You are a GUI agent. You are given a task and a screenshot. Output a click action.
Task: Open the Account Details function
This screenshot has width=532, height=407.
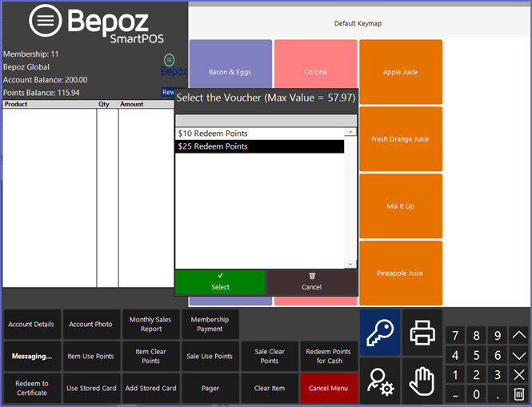(31, 324)
